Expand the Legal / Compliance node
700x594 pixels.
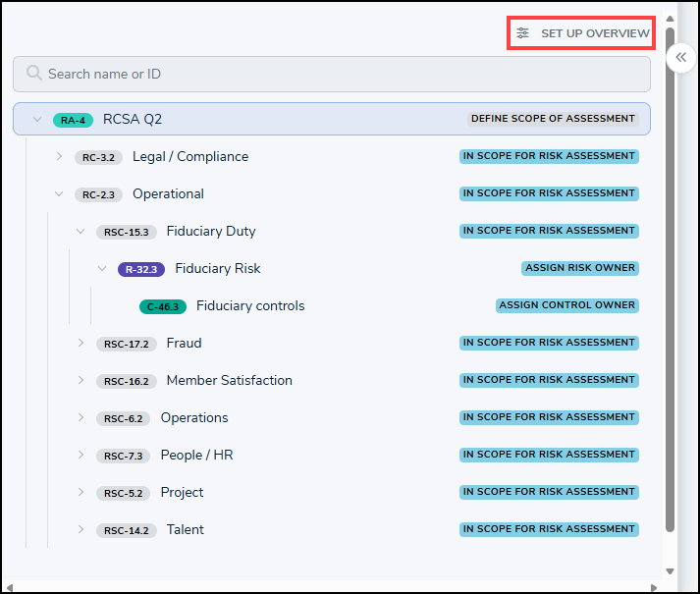pyautogui.click(x=59, y=156)
